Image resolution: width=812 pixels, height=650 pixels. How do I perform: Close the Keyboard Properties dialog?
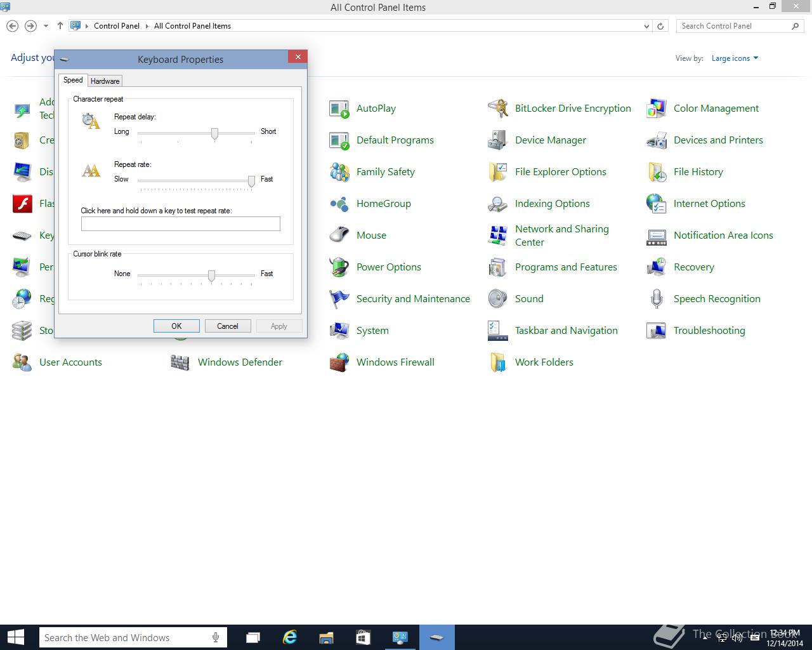tap(298, 56)
